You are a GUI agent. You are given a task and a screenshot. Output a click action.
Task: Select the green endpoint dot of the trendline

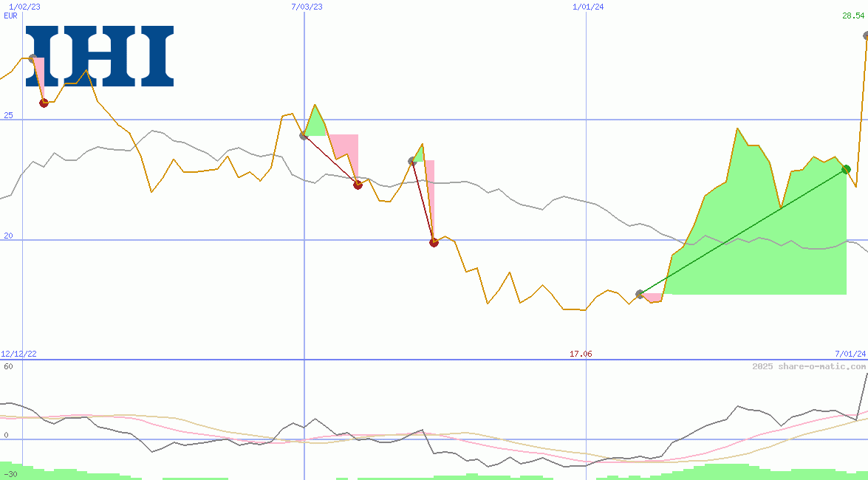coord(847,169)
